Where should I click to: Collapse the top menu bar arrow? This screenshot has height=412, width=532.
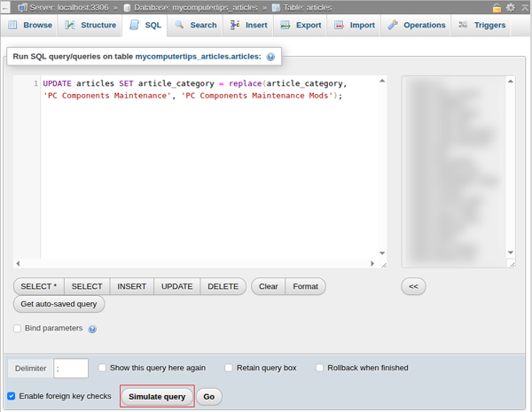click(x=525, y=7)
